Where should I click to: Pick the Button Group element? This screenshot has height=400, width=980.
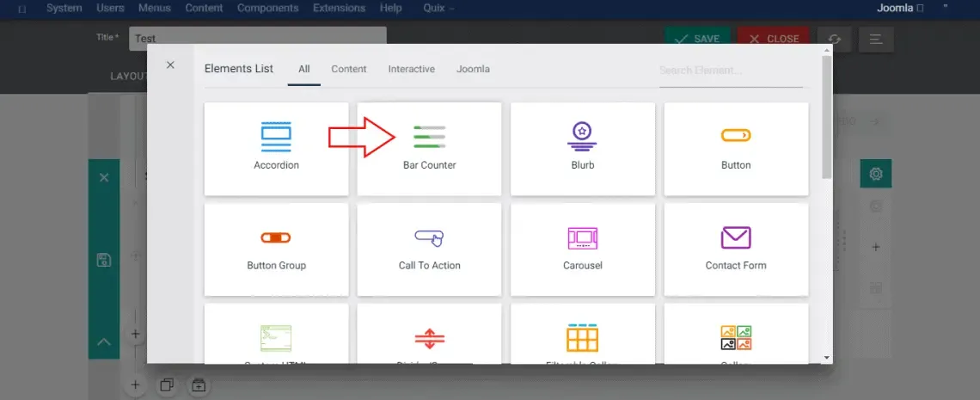(x=276, y=249)
